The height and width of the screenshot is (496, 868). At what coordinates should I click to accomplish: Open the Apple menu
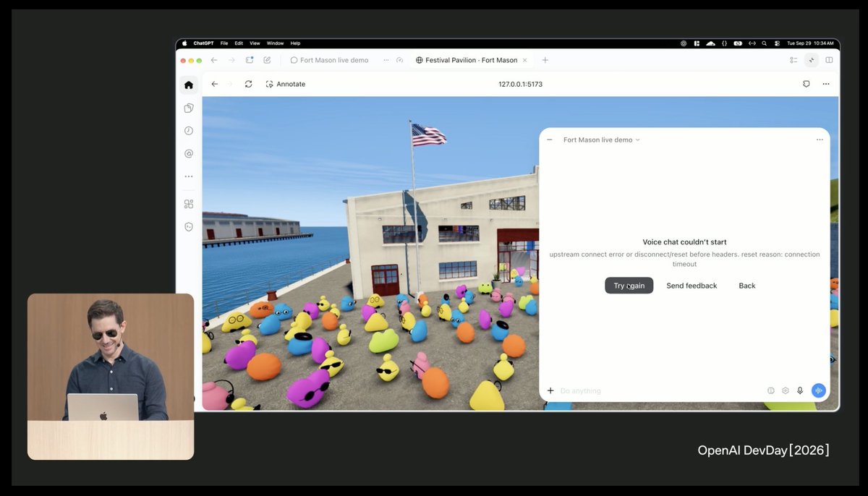(x=184, y=43)
